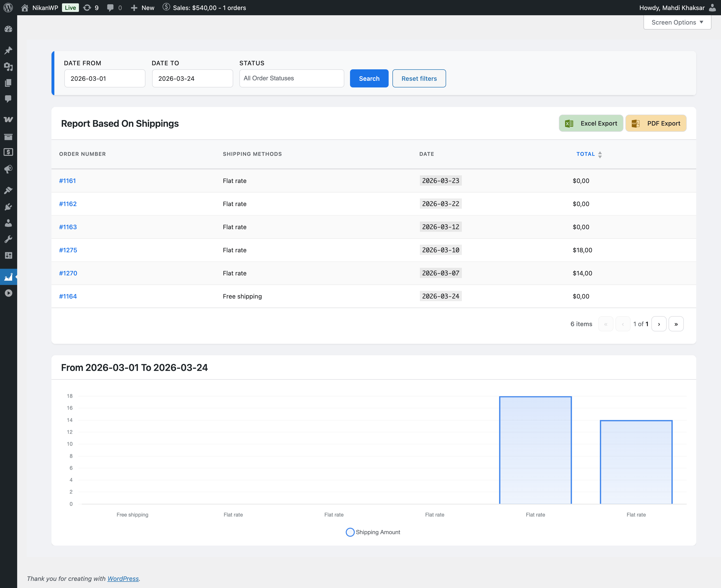Open Tools wrench icon in sidebar
Image resolution: width=721 pixels, height=588 pixels.
[8, 239]
